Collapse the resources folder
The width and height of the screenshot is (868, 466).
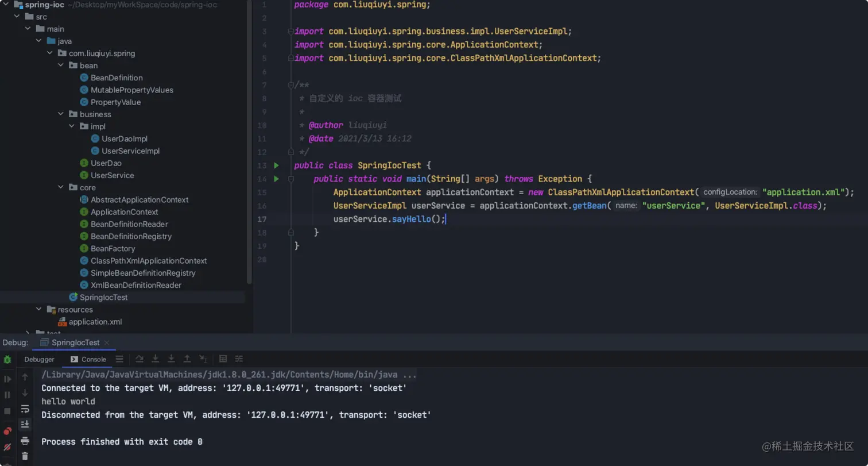click(38, 309)
